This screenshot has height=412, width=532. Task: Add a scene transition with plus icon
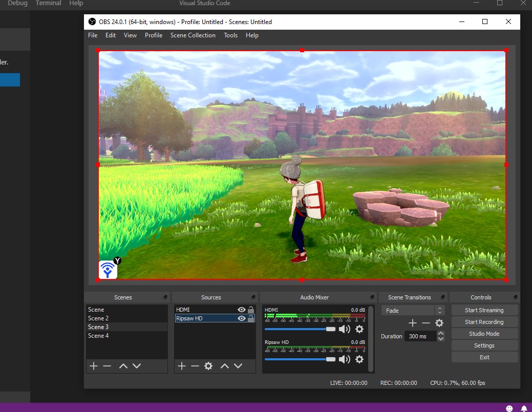[x=413, y=323]
